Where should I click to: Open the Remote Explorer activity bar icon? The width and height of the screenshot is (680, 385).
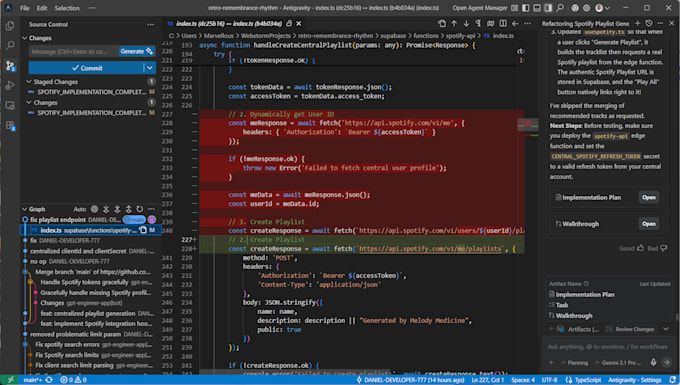[x=10, y=105]
